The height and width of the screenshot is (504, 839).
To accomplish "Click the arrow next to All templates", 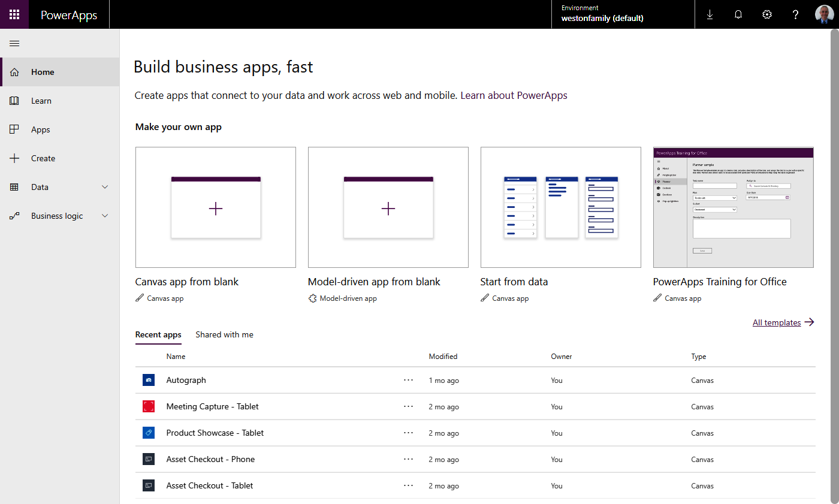I will click(810, 322).
